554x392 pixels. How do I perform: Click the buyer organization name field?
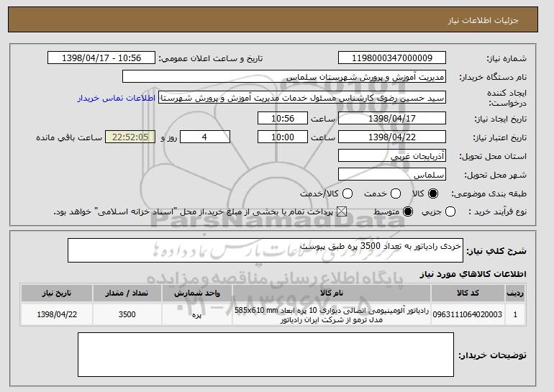tap(284, 77)
